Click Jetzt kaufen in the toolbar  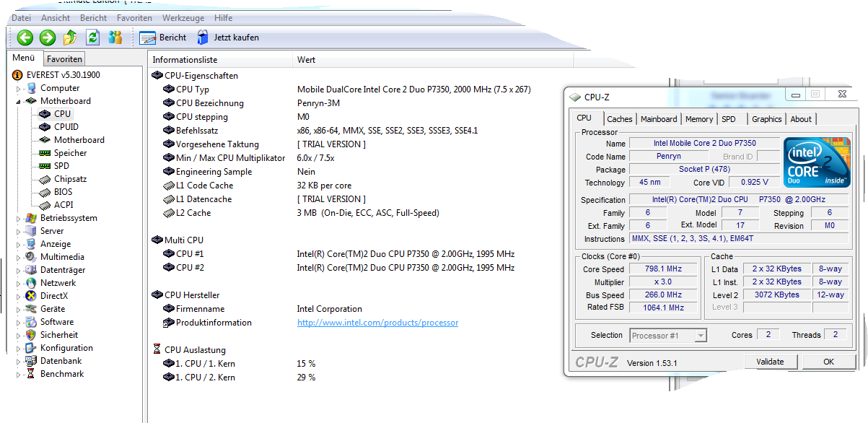[x=227, y=38]
